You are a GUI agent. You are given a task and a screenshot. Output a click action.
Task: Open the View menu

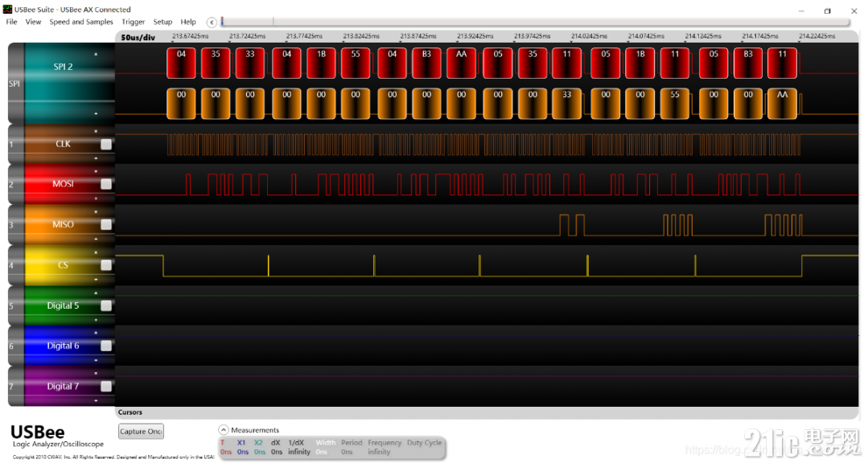coord(33,23)
